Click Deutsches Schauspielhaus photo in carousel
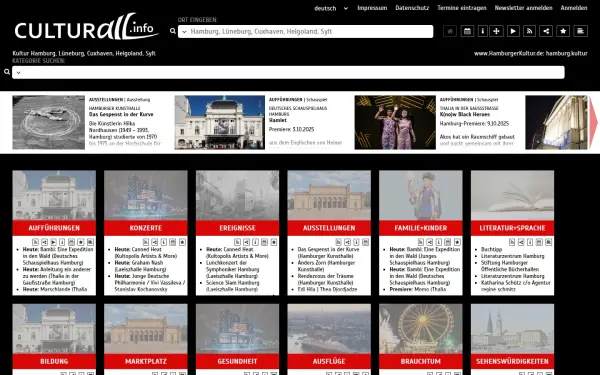This screenshot has height=375, width=600. click(x=220, y=122)
